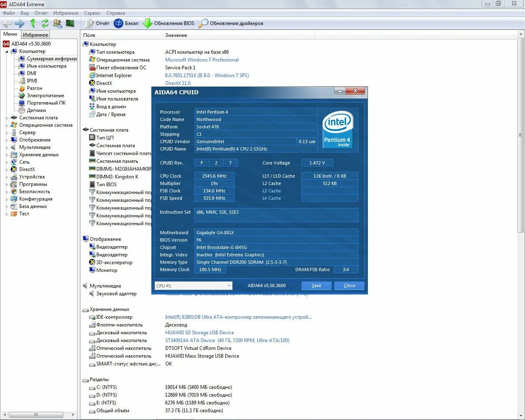The width and height of the screenshot is (525, 420).
Task: Click the Intel Pentium 4 logo
Action: [x=338, y=130]
